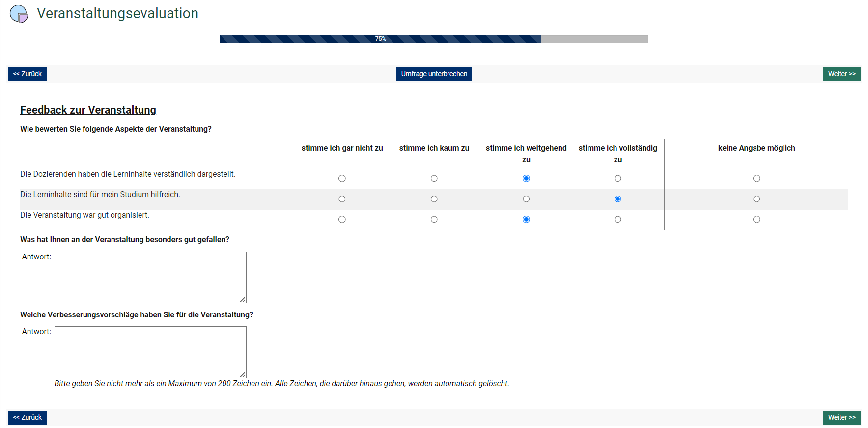Click the Veranstaltungsevaluation pie chart logo icon
868x428 pixels.
19,14
